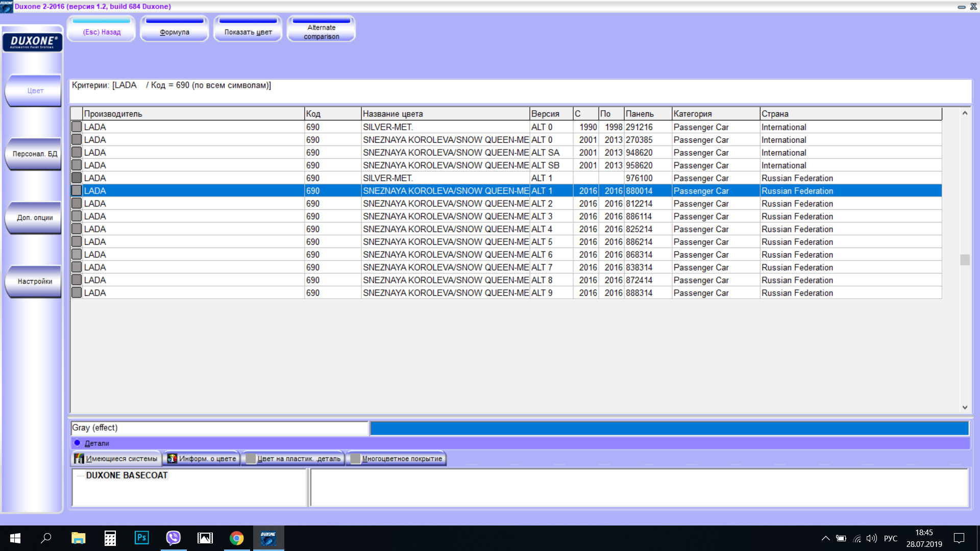Open Chrome from taskbar
This screenshot has width=980, height=551.
237,538
